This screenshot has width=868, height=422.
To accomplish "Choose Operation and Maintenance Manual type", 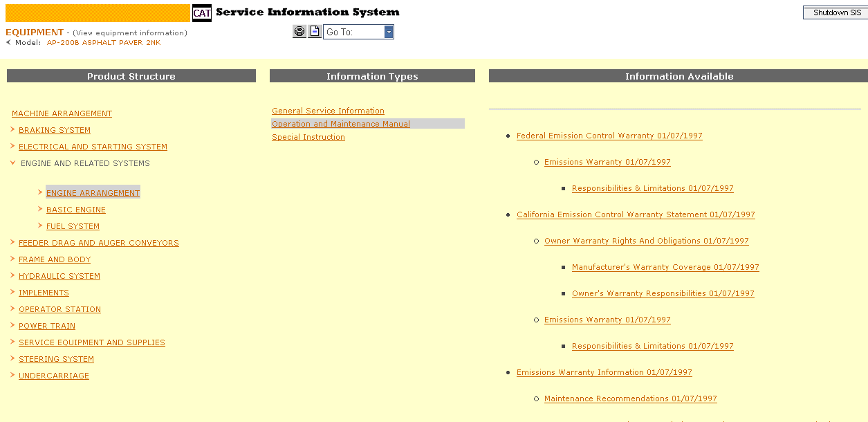I will tap(341, 124).
